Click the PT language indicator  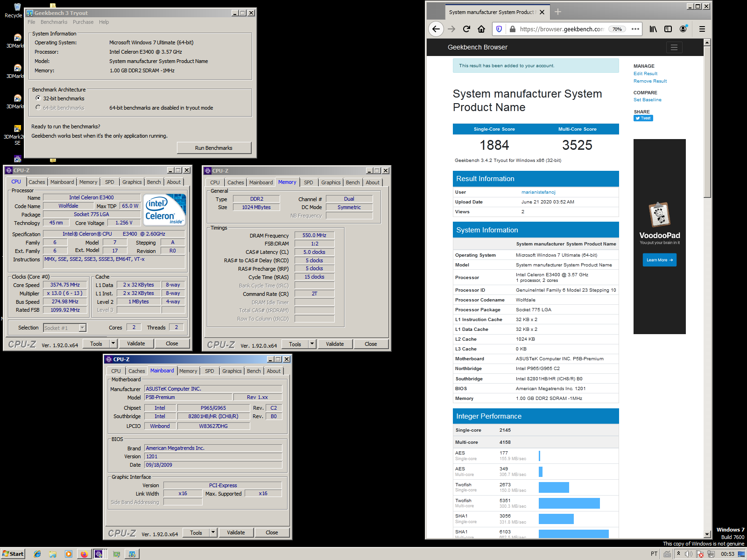[654, 554]
